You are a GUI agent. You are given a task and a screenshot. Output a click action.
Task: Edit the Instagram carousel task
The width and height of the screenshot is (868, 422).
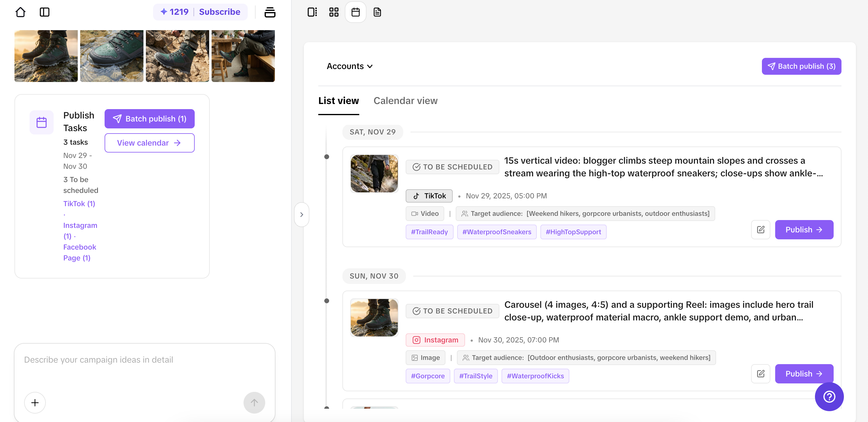pos(760,373)
